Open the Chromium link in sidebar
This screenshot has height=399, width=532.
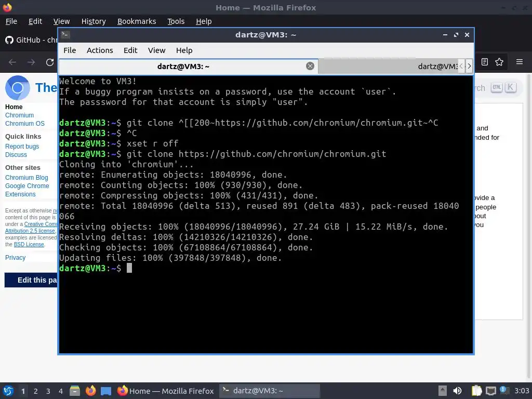point(19,115)
